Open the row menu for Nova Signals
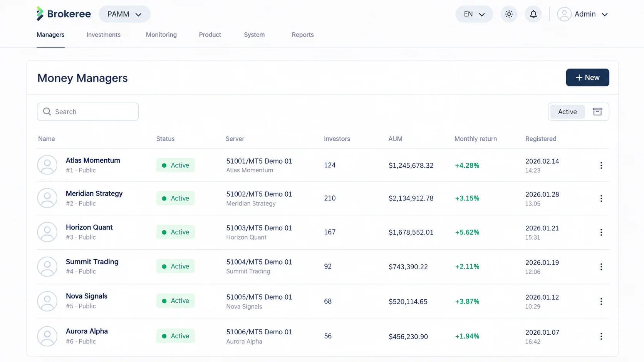The width and height of the screenshot is (644, 362). click(601, 301)
